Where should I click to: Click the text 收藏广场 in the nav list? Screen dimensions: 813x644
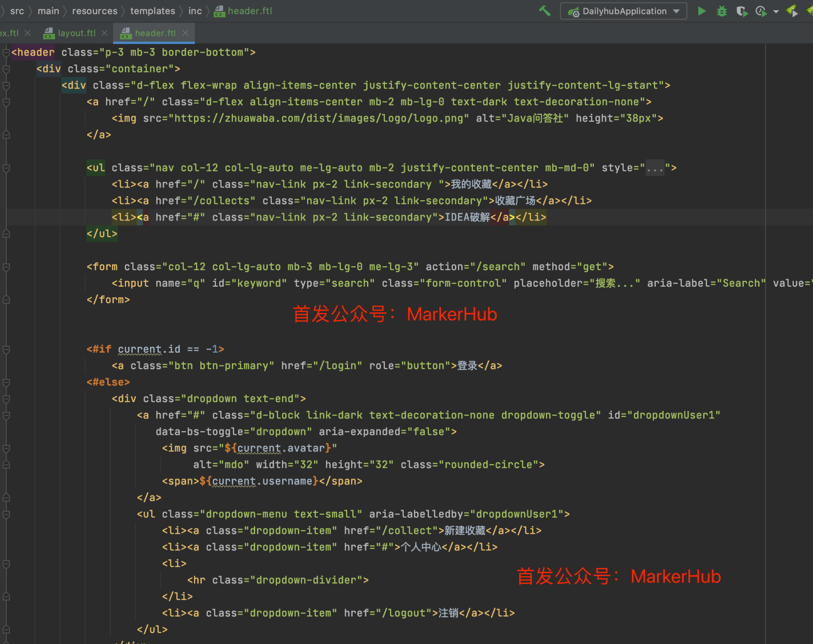tap(515, 201)
